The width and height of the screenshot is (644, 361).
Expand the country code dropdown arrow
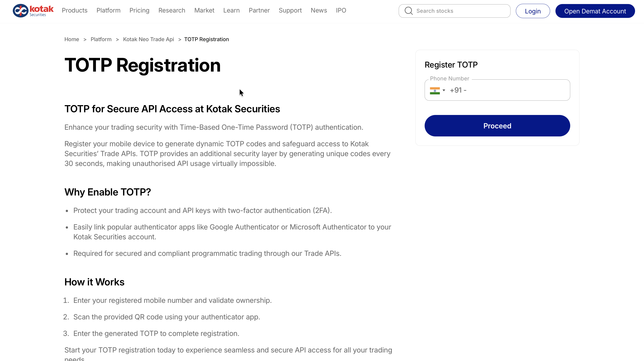click(444, 90)
